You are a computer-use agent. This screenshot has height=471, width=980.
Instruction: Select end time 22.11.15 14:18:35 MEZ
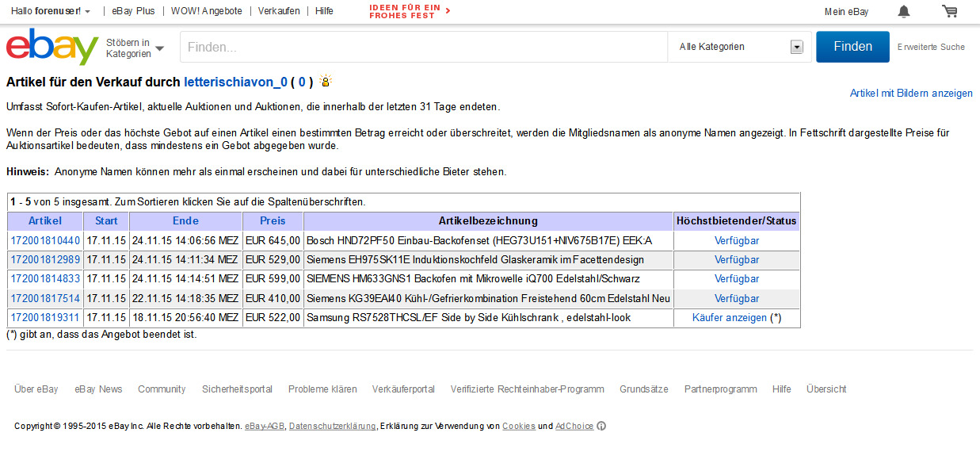coord(185,298)
